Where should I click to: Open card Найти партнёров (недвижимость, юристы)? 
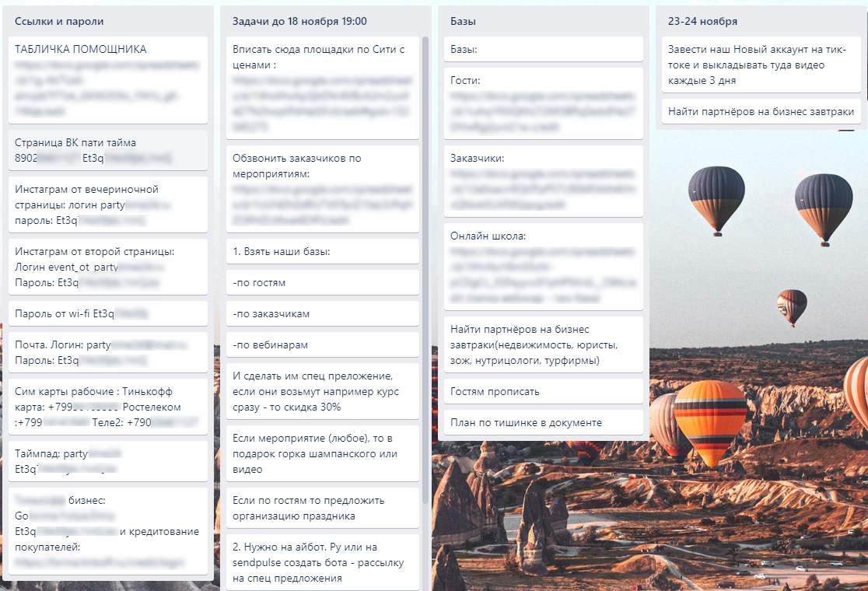[543, 344]
